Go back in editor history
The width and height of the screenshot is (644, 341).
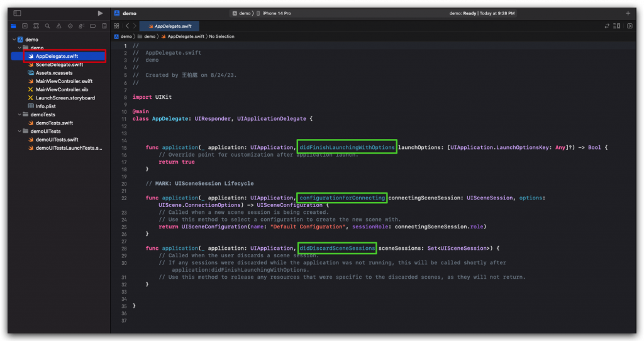click(127, 26)
